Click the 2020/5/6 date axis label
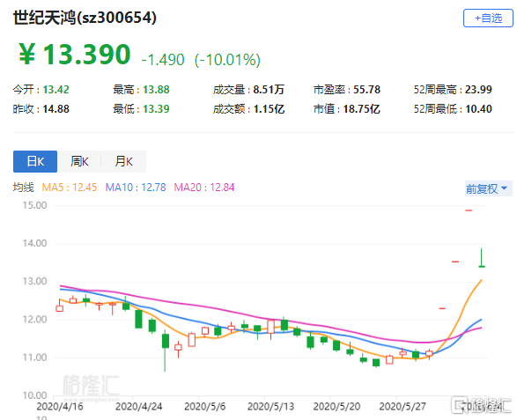517x420 pixels. point(204,407)
